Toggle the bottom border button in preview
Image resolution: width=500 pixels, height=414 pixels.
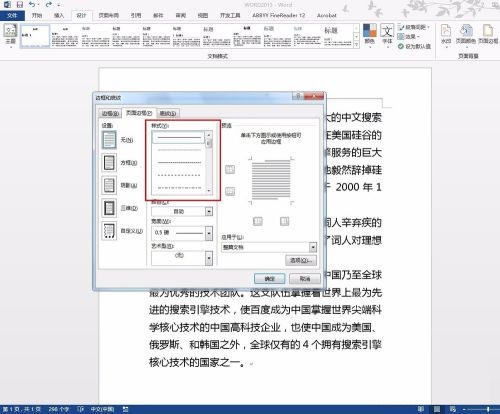[230, 191]
